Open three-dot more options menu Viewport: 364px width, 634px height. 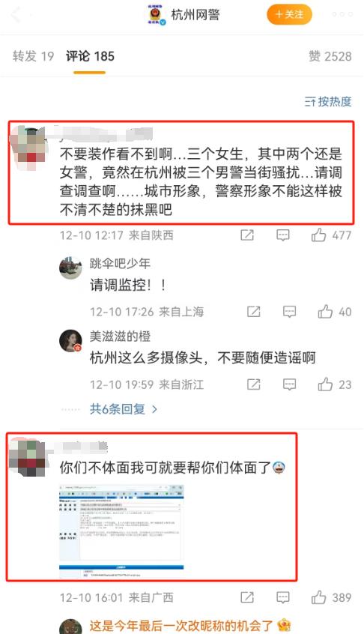(342, 14)
